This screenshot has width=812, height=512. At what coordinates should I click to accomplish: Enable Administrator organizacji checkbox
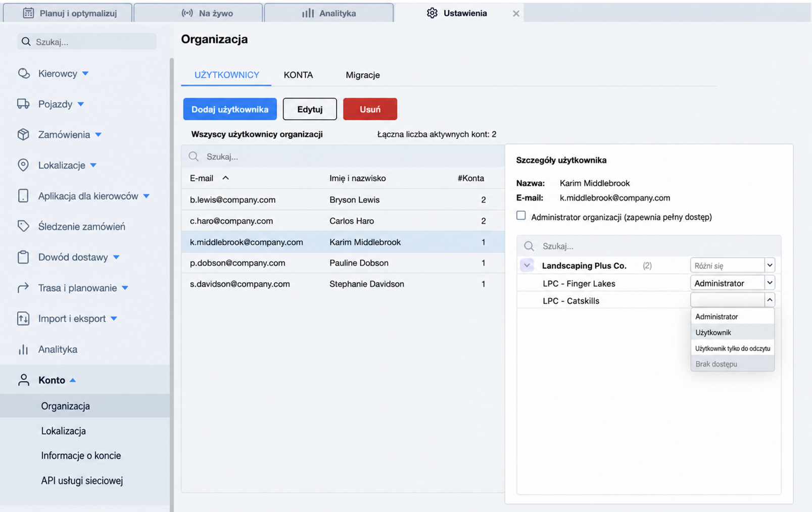click(521, 216)
